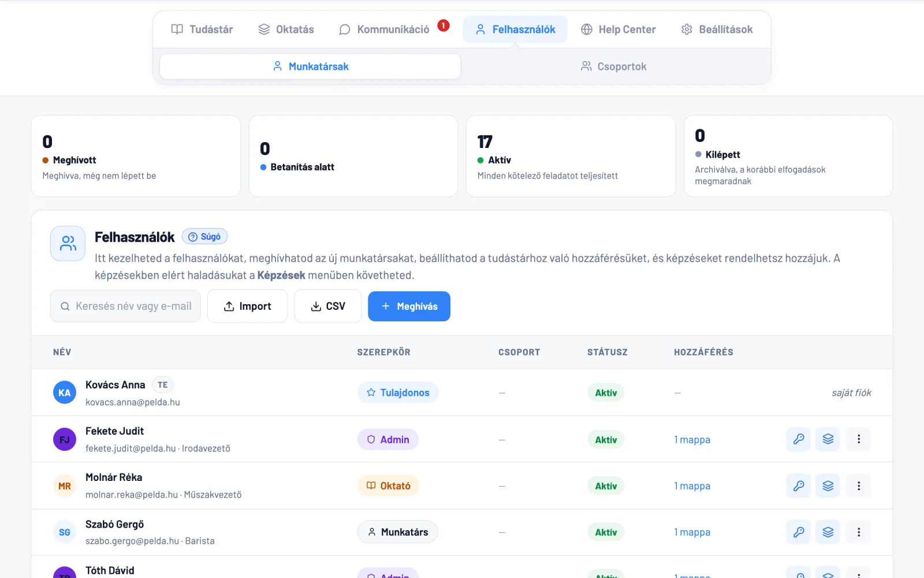
Task: Open more options menu for Fekete Judit
Action: point(859,439)
